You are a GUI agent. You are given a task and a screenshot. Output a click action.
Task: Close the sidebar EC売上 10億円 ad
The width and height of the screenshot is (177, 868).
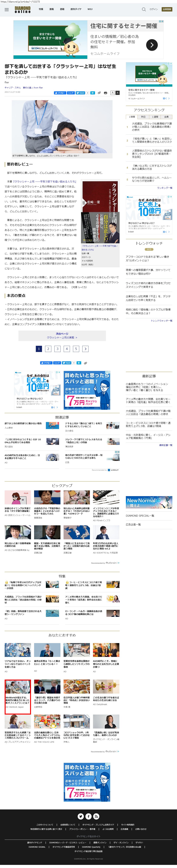coord(171,197)
